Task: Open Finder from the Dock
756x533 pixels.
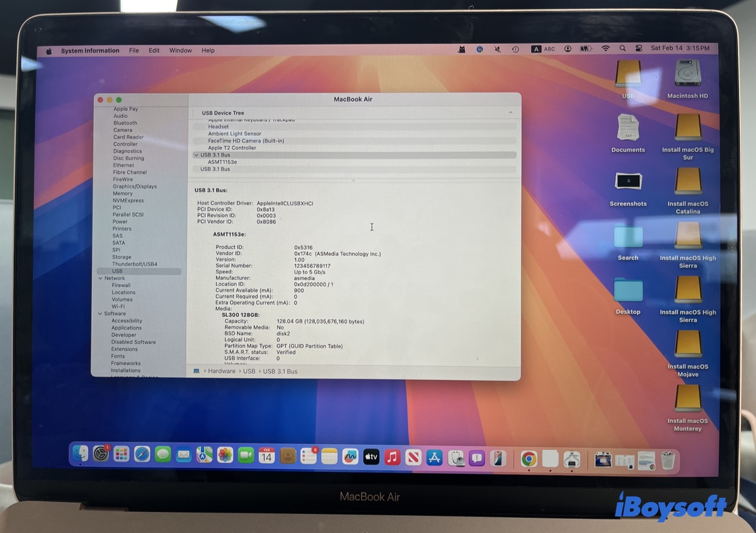Action: coord(80,454)
